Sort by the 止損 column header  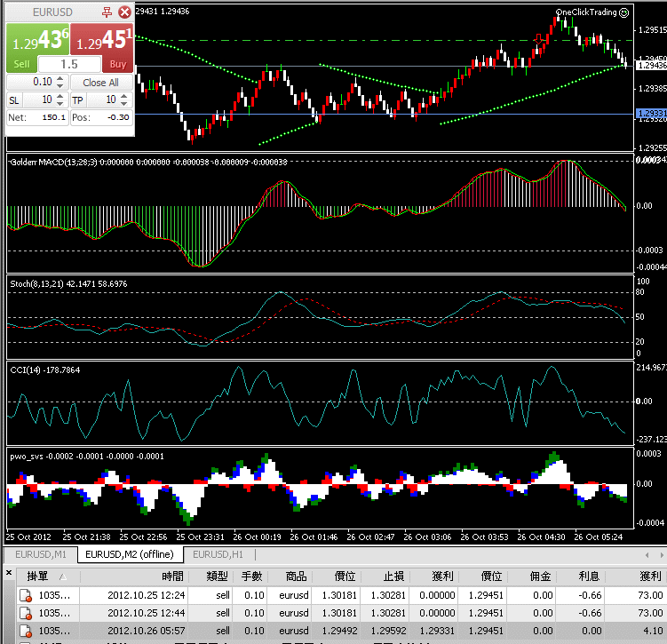(385, 576)
